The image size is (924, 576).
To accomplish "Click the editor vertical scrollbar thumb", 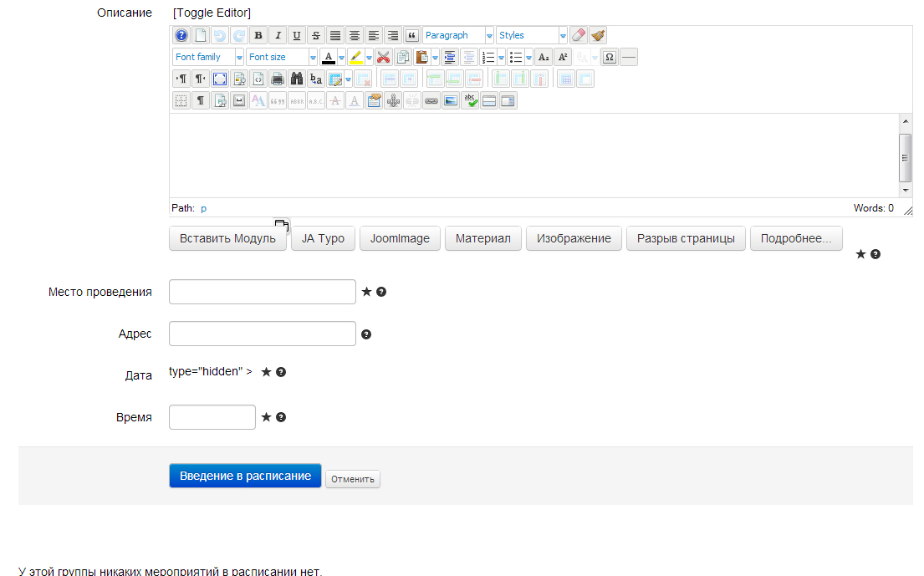I will click(905, 157).
